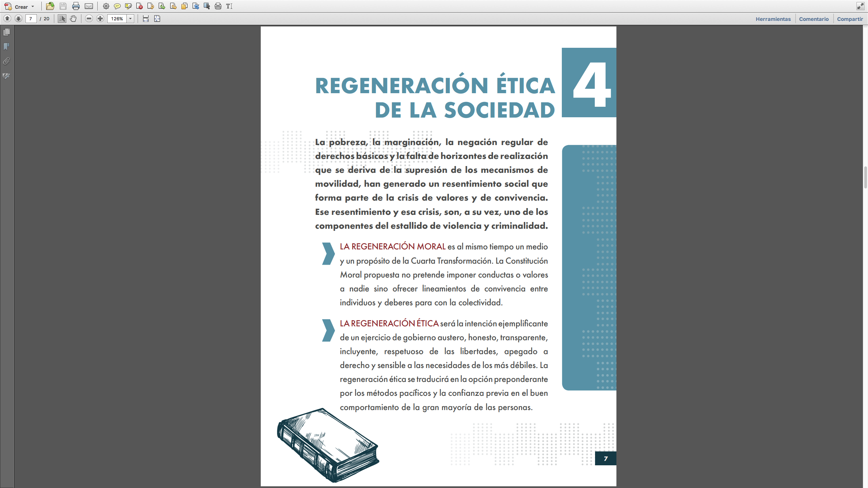This screenshot has height=488, width=868.
Task: Click the page number input field
Action: pos(31,19)
